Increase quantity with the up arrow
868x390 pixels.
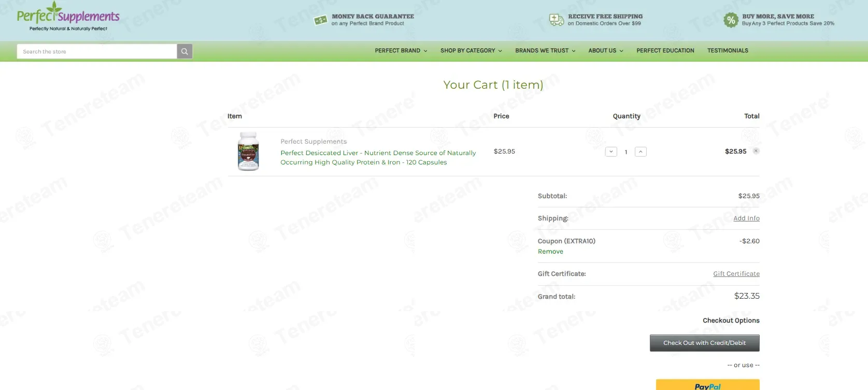(641, 151)
